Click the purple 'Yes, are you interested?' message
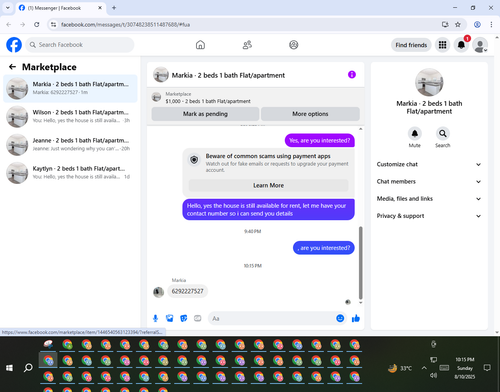The height and width of the screenshot is (392, 500). click(x=320, y=140)
